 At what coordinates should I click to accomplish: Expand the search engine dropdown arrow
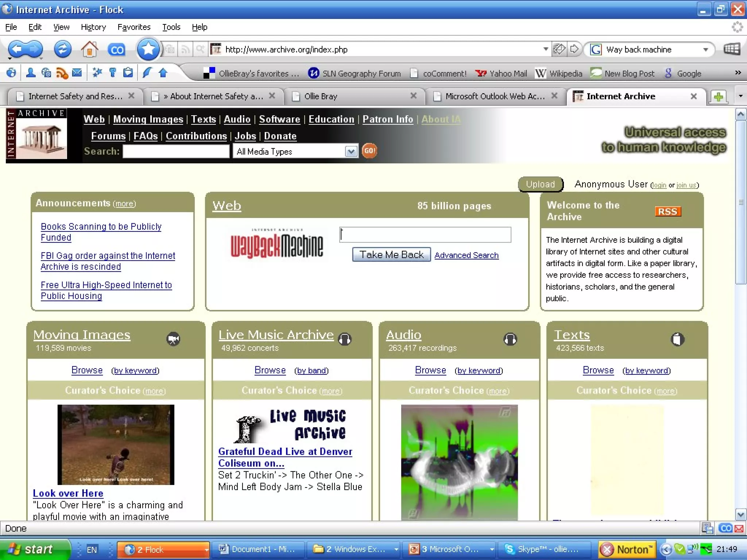706,50
